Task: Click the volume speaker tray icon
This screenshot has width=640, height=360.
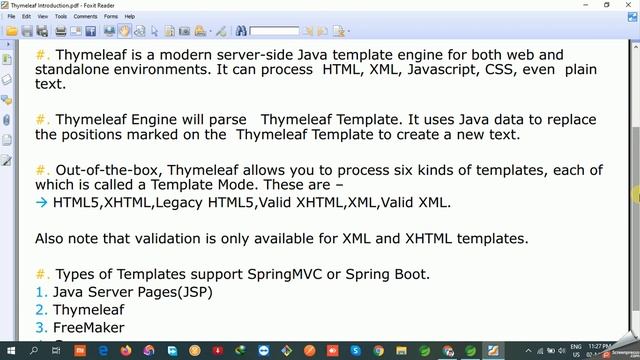Action: click(562, 351)
